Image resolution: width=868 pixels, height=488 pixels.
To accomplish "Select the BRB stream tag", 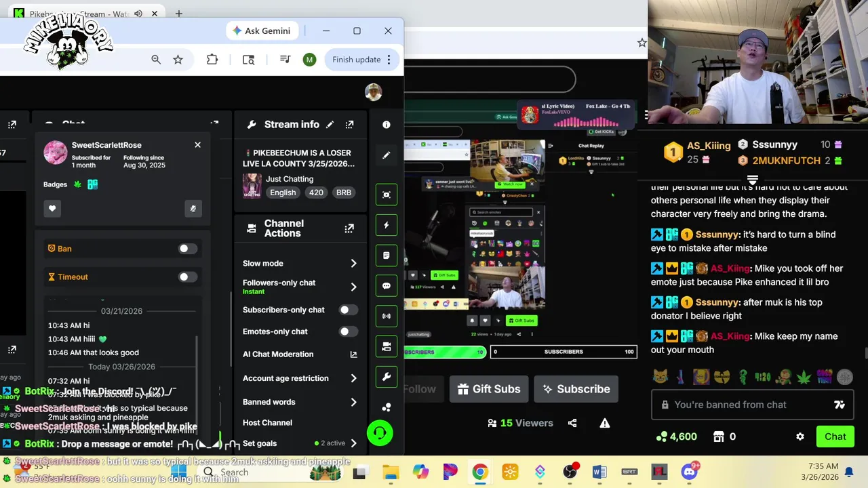I will click(x=344, y=192).
